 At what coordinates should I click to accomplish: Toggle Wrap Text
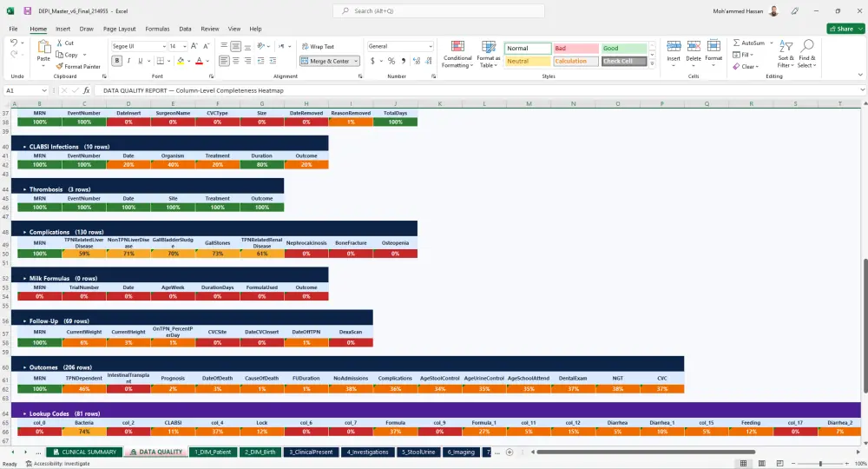tap(318, 47)
